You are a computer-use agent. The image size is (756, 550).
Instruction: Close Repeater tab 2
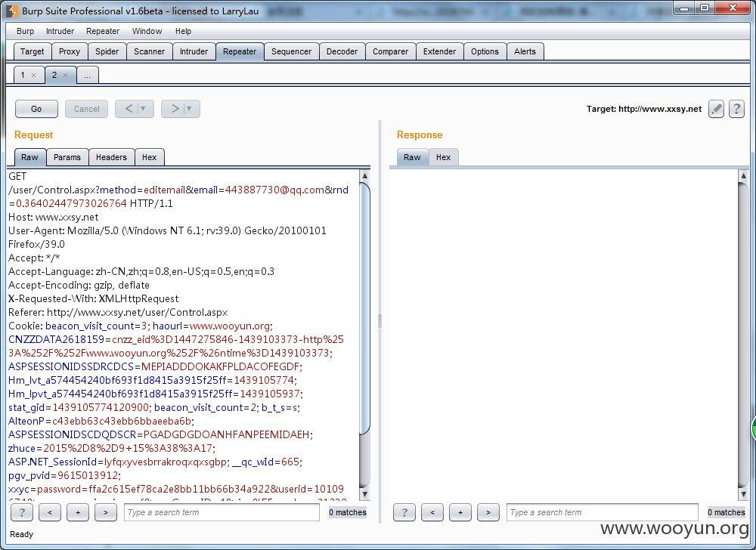(65, 75)
